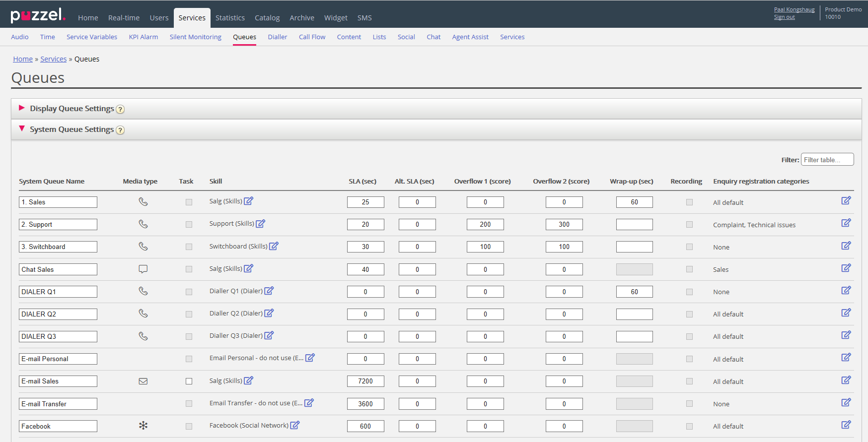
Task: Tick the Task checkbox for E-mail Sales
Action: tap(189, 381)
